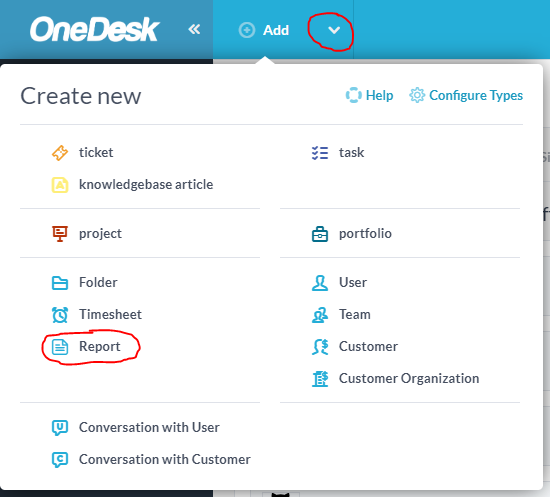The width and height of the screenshot is (550, 497).
Task: Click the Add button label
Action: (x=276, y=30)
